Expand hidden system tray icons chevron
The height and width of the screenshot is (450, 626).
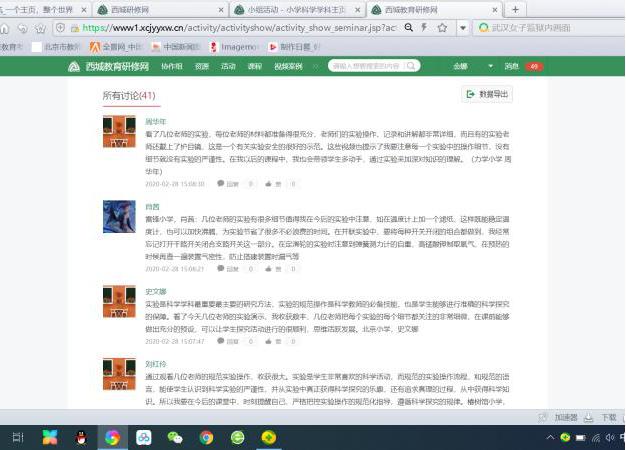(550, 437)
